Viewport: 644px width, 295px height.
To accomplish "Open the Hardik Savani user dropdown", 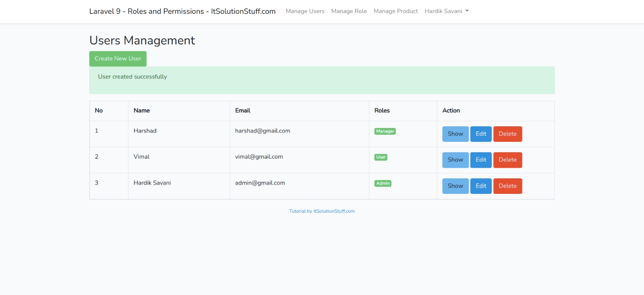I will (x=446, y=11).
